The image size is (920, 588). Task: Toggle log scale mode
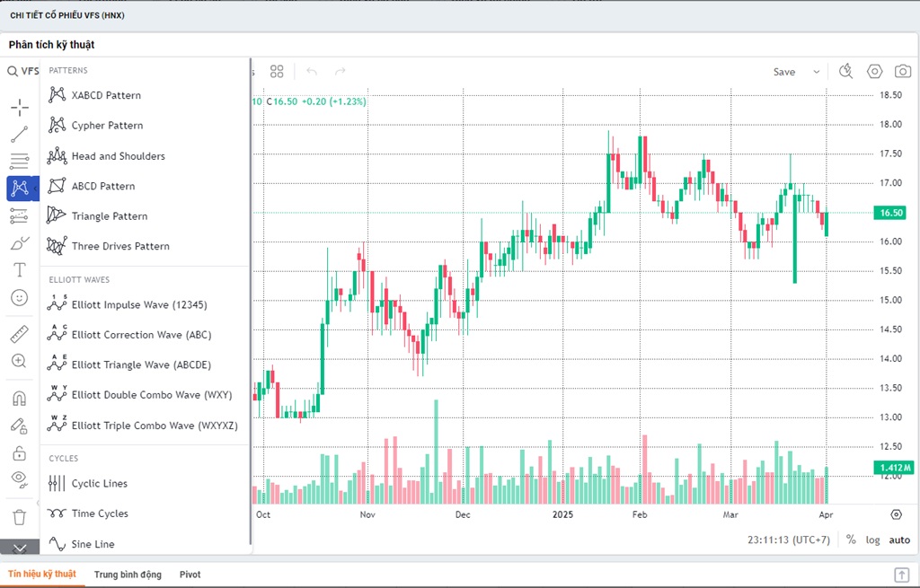coord(872,540)
